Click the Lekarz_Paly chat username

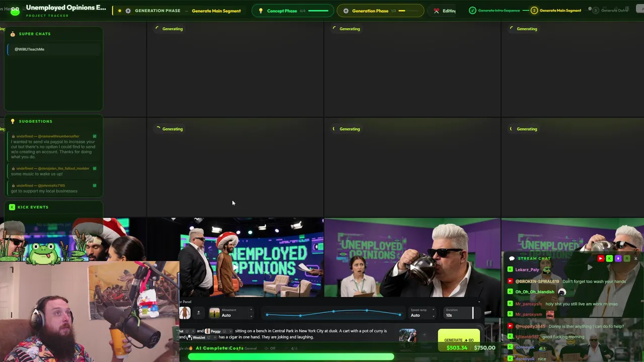pyautogui.click(x=527, y=270)
